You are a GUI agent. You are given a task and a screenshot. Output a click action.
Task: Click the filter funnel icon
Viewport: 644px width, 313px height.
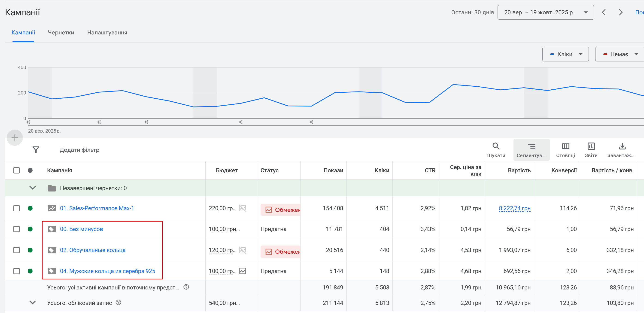point(36,149)
